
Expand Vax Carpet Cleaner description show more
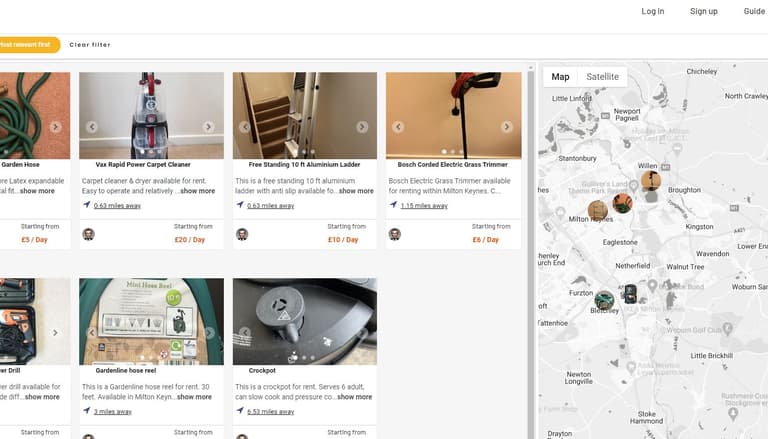(x=197, y=191)
